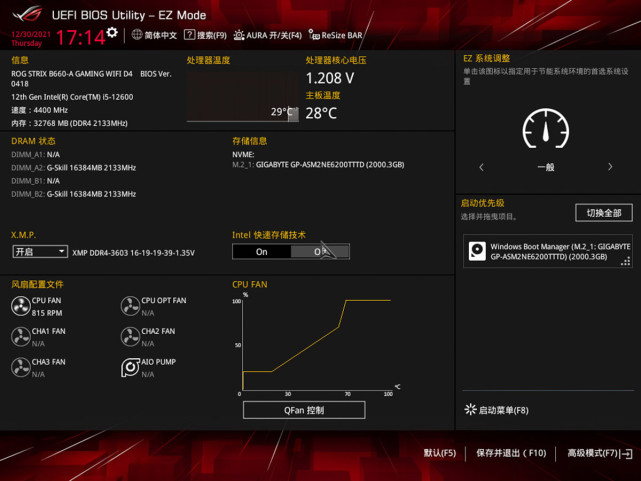This screenshot has height=481, width=641.
Task: Click the CPU OPT FAN icon
Action: tap(130, 306)
